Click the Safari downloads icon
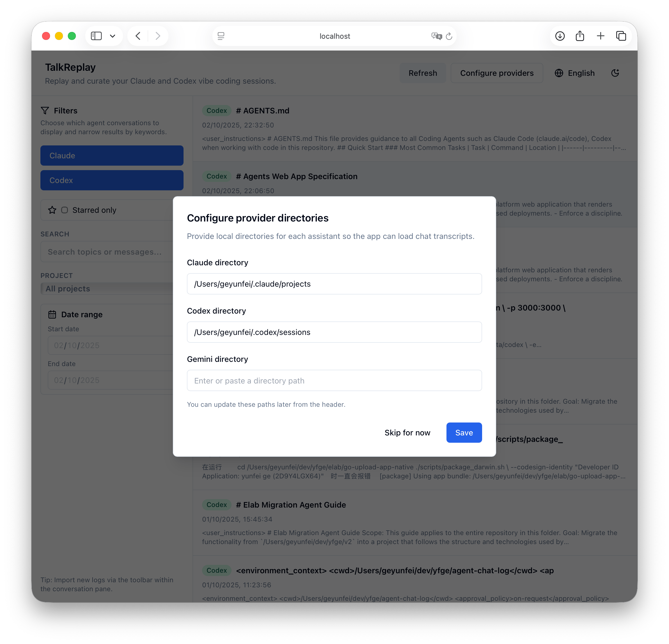The width and height of the screenshot is (669, 644). click(560, 36)
